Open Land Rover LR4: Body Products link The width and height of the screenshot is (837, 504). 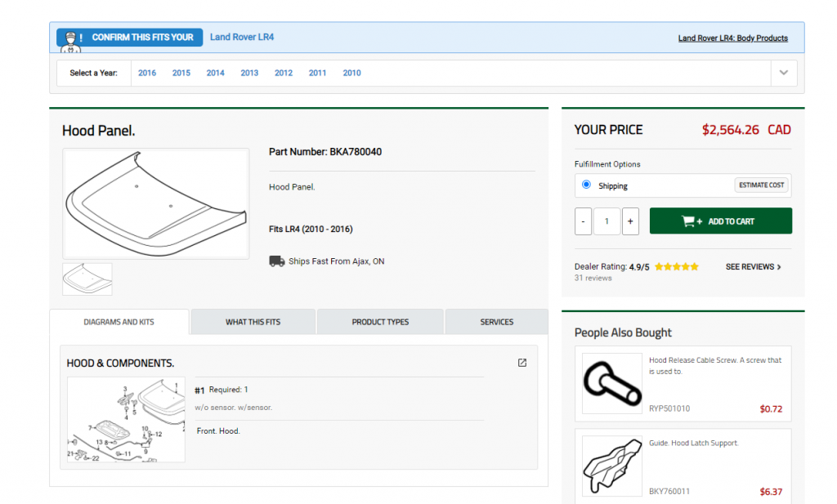point(733,38)
